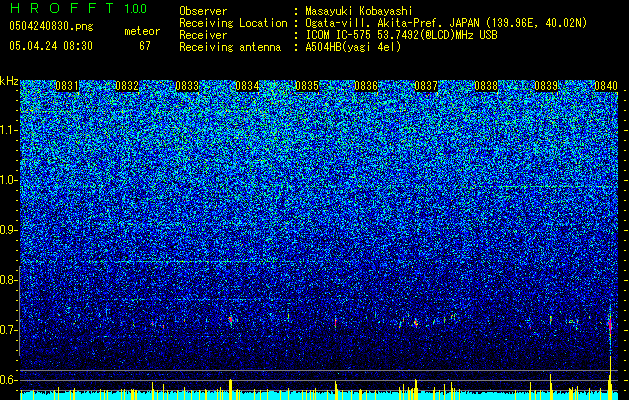The height and width of the screenshot is (400, 629).
Task: Click the 0836 time marker
Action: (366, 86)
